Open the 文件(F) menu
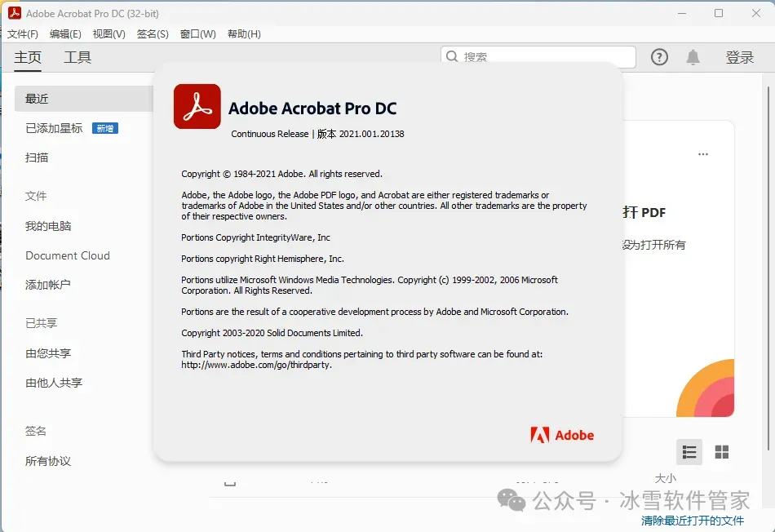The width and height of the screenshot is (775, 532). (23, 34)
